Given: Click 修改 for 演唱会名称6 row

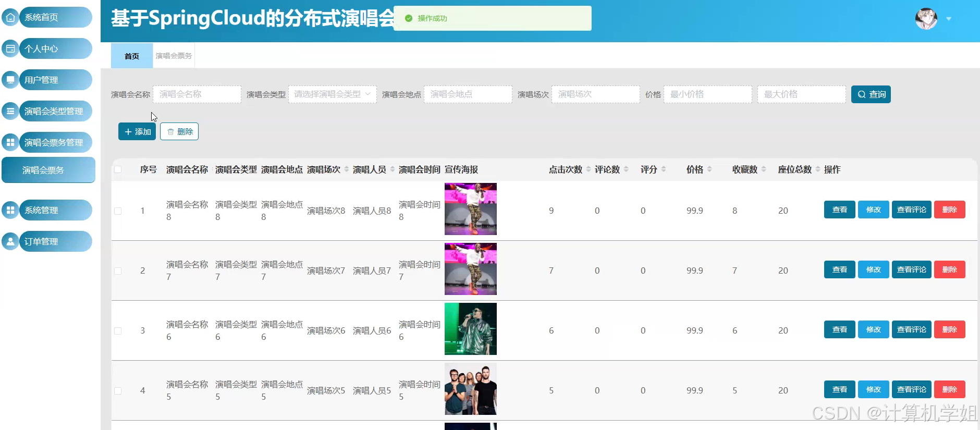Looking at the screenshot, I should coord(874,329).
